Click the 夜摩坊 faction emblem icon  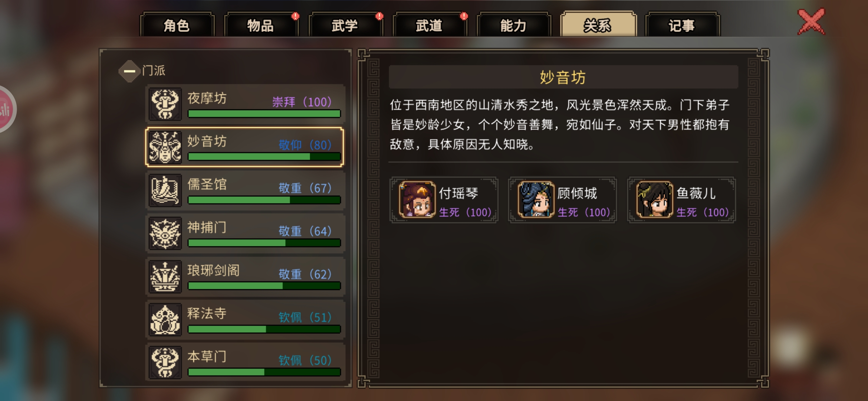point(165,104)
